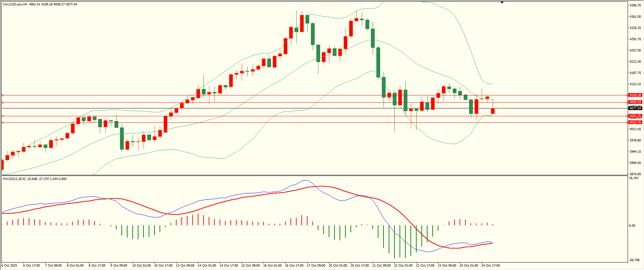
Task: Click the chart shift triangle marker at top
Action: (x=502, y=3)
